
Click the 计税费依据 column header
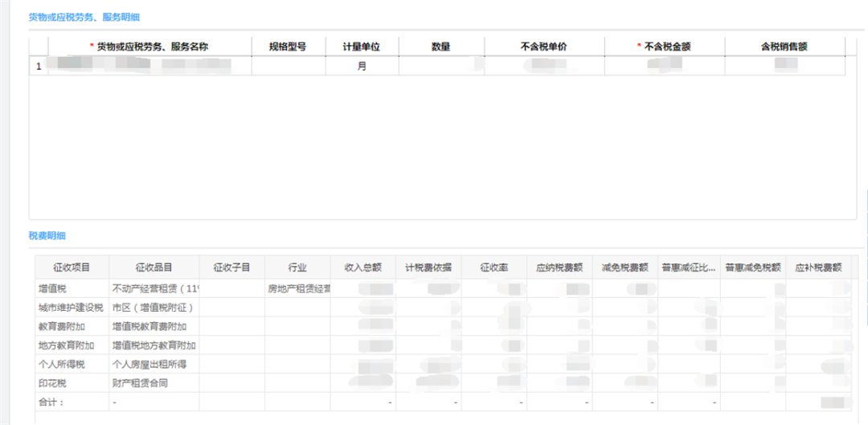(x=428, y=268)
